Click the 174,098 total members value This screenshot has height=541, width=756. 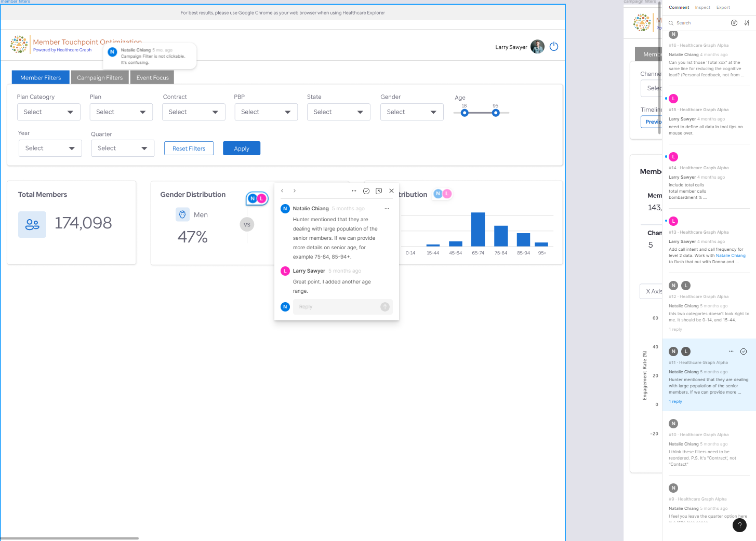pos(83,223)
